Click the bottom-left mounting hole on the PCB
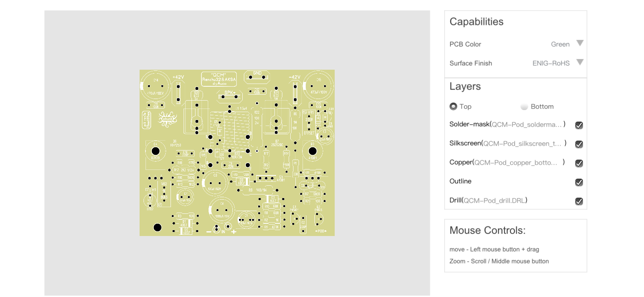 click(157, 227)
